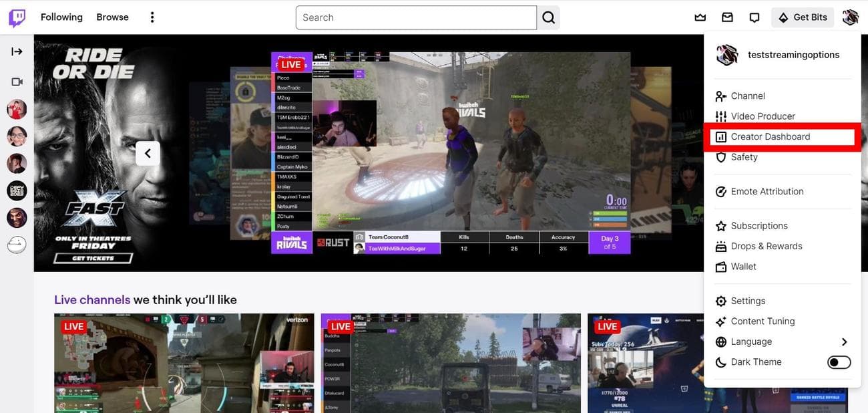Image resolution: width=868 pixels, height=413 pixels.
Task: Click inside the Search input field
Action: (x=416, y=17)
